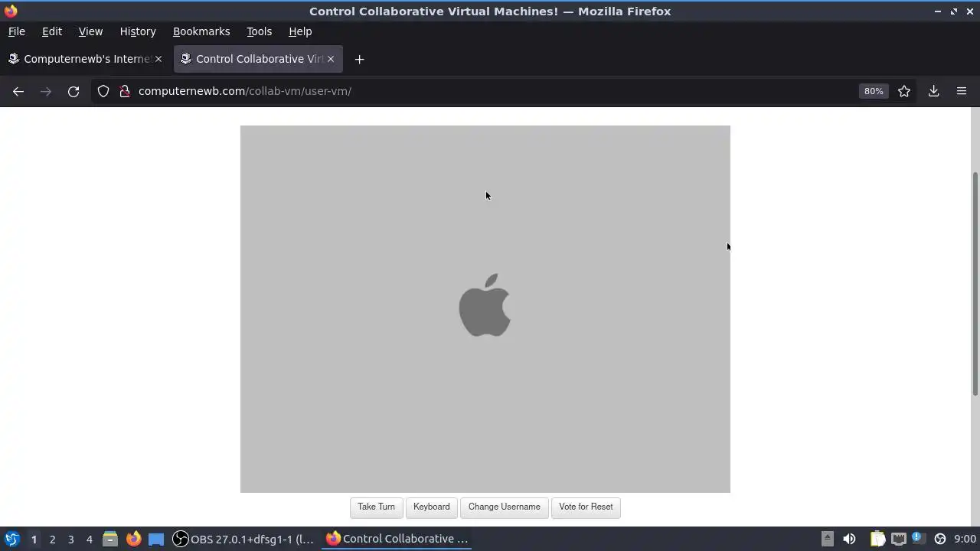
Task: Click the removable media eject tray icon
Action: (827, 539)
